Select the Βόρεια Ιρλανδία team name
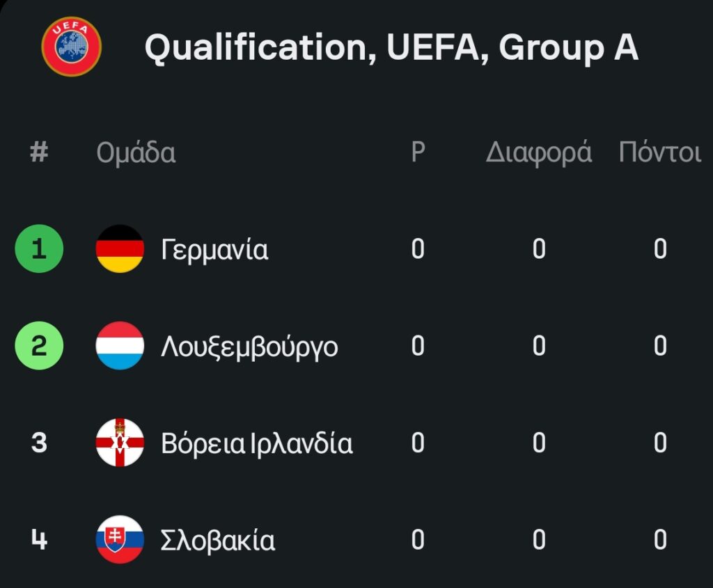This screenshot has width=713, height=588. (256, 443)
